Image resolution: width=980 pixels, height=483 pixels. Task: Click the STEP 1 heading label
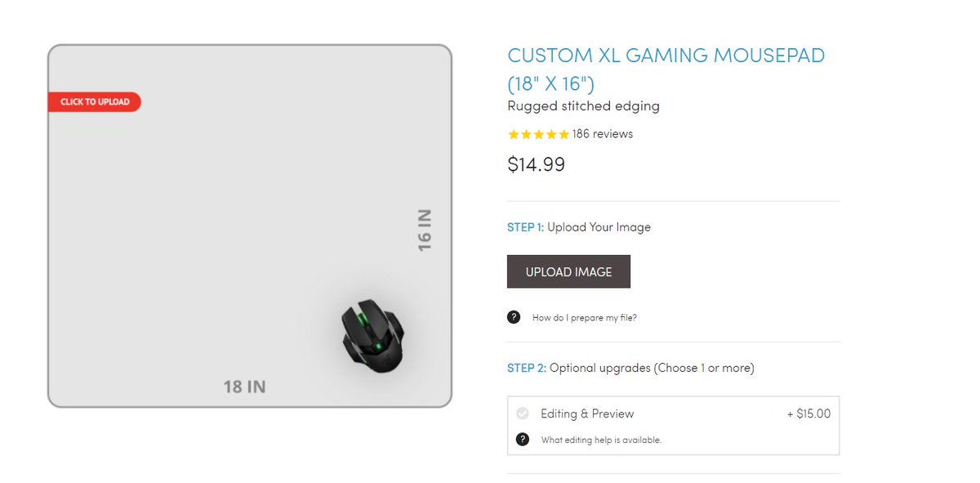pyautogui.click(x=525, y=227)
